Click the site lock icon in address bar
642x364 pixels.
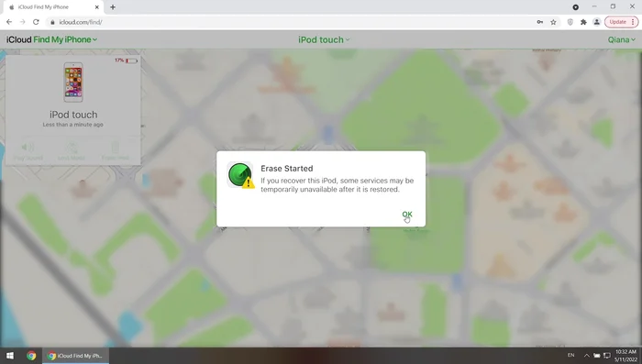click(x=52, y=22)
